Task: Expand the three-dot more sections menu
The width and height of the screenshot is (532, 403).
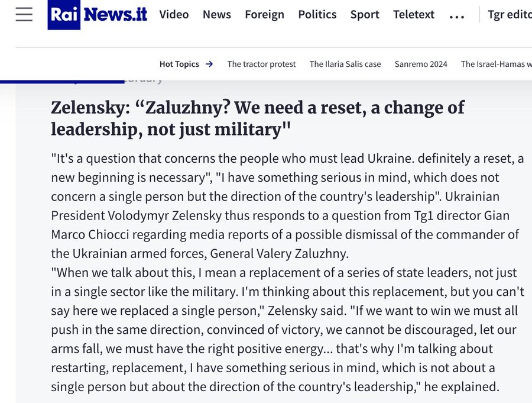Action: (x=456, y=16)
